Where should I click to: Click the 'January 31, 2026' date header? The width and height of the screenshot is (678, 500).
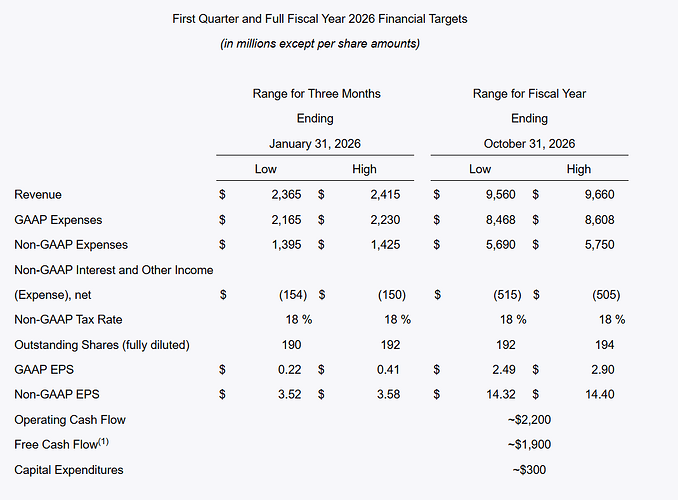(x=316, y=144)
